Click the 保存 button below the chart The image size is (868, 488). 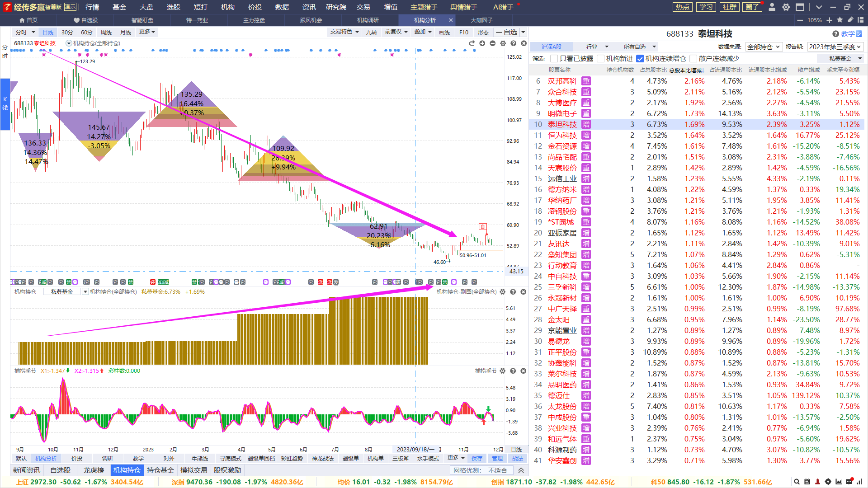[x=477, y=458]
